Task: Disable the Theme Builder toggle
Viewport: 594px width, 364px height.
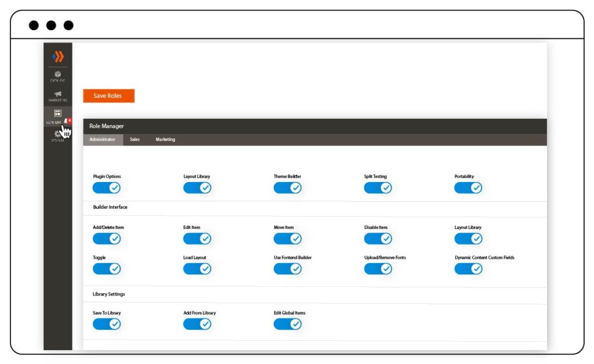Action: 288,188
